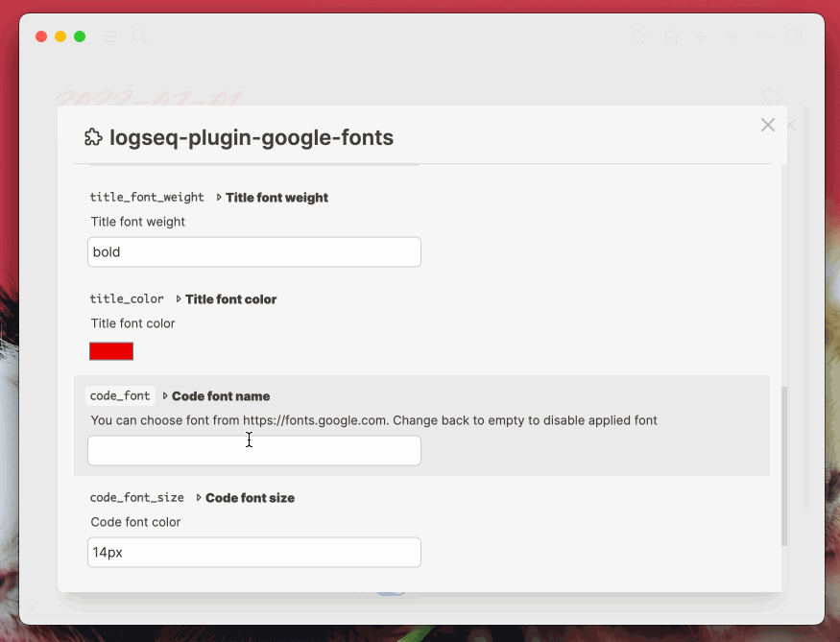
Task: Click the green fullscreen window button
Action: (x=80, y=36)
